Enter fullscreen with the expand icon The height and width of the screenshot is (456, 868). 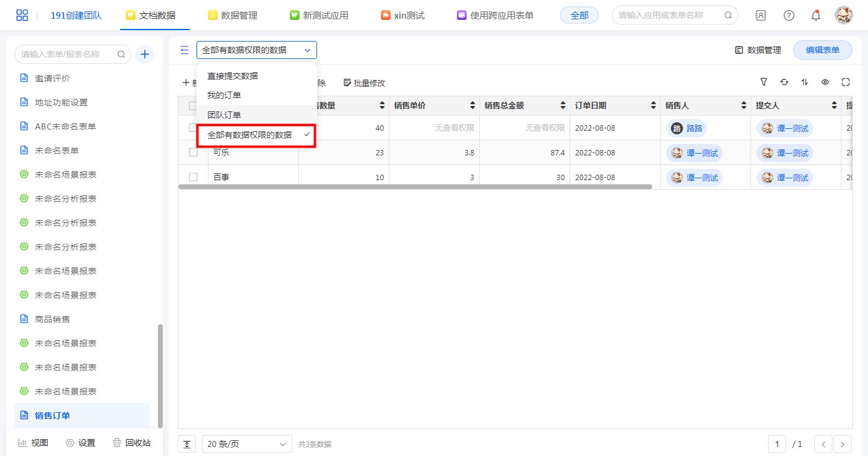point(846,83)
